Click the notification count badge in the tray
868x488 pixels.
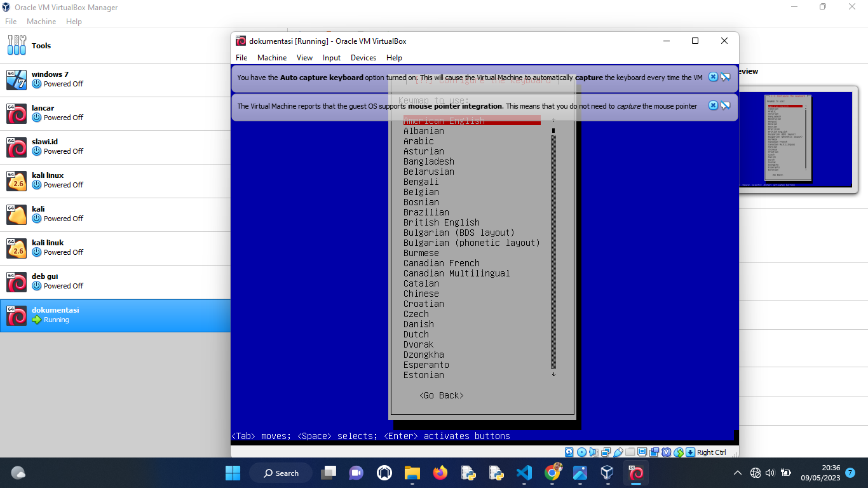tap(850, 473)
